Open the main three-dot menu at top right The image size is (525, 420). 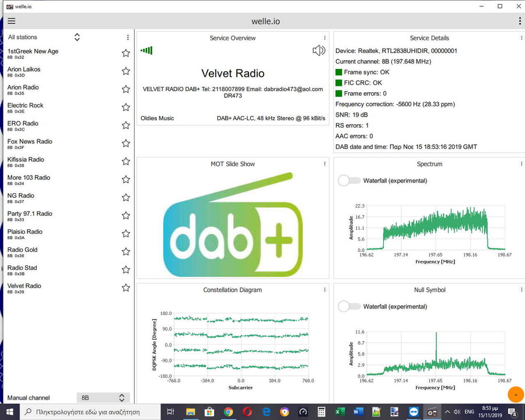coord(520,21)
